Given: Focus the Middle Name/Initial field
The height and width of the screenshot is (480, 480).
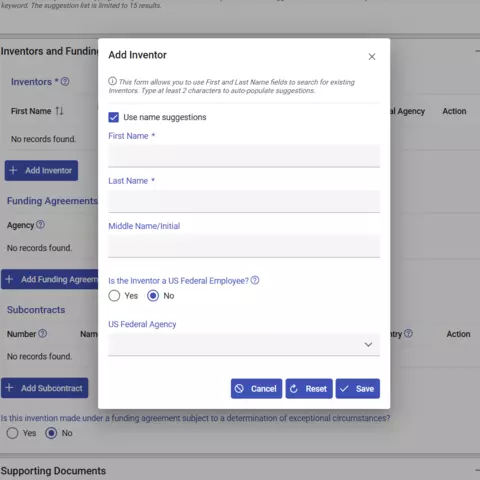Looking at the screenshot, I should point(244,246).
